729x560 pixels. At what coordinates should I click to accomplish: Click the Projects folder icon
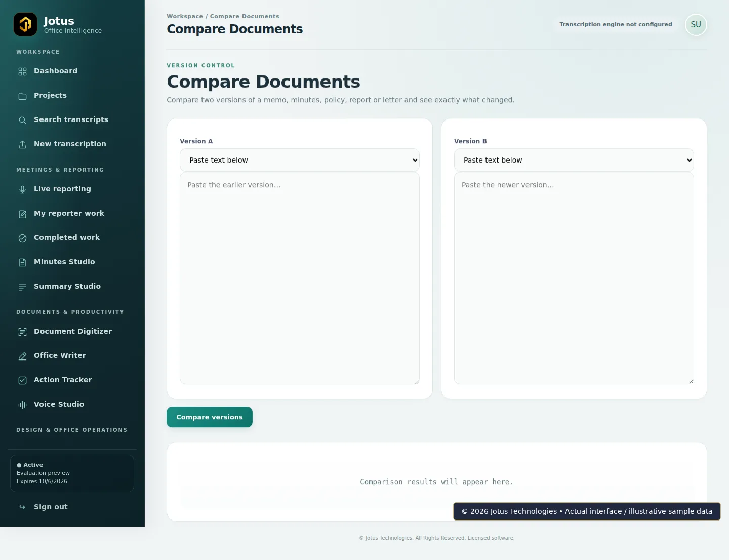(22, 96)
